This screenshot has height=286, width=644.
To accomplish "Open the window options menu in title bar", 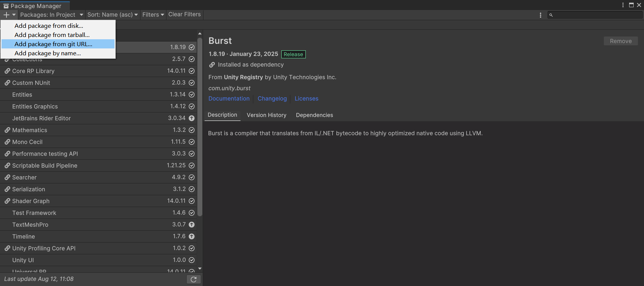I will [623, 5].
